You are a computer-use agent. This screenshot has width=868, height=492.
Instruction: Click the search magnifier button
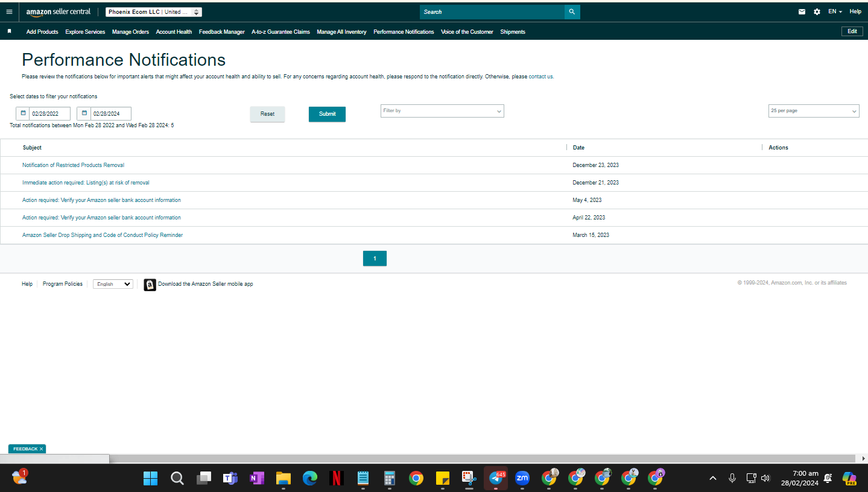572,11
